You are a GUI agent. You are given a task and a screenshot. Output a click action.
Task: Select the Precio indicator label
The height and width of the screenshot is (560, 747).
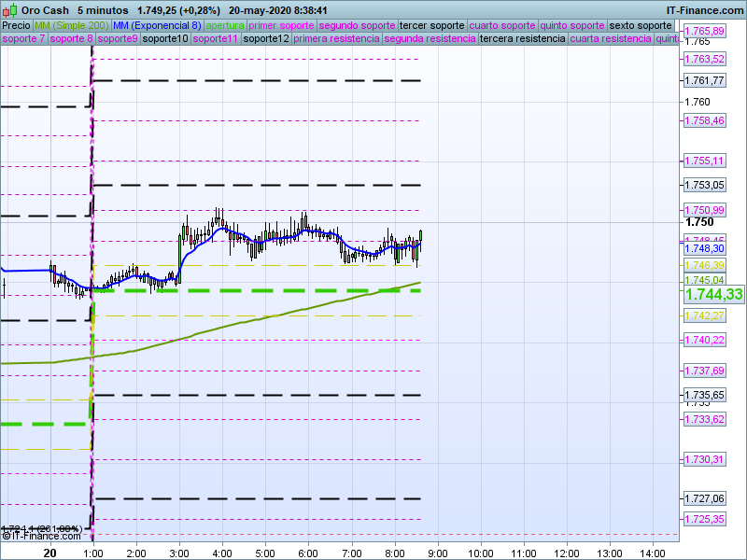(x=16, y=25)
